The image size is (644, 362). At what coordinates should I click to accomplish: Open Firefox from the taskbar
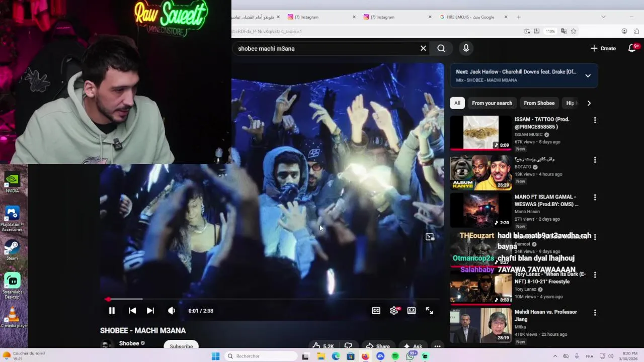(x=365, y=356)
